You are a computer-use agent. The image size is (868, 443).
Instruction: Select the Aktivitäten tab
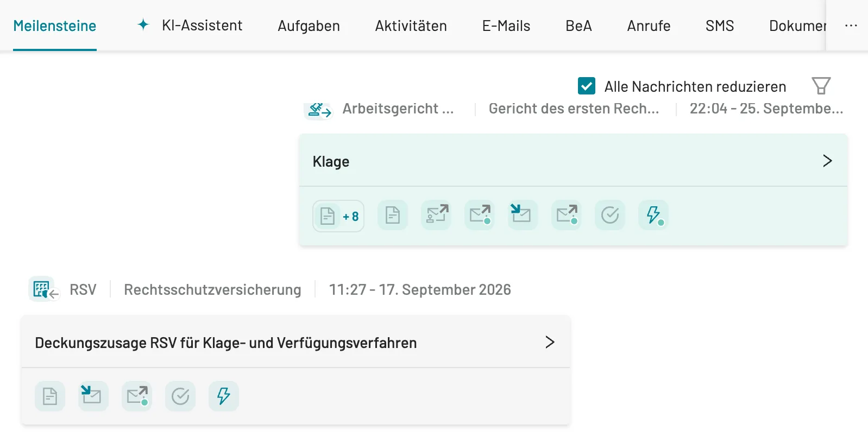411,26
